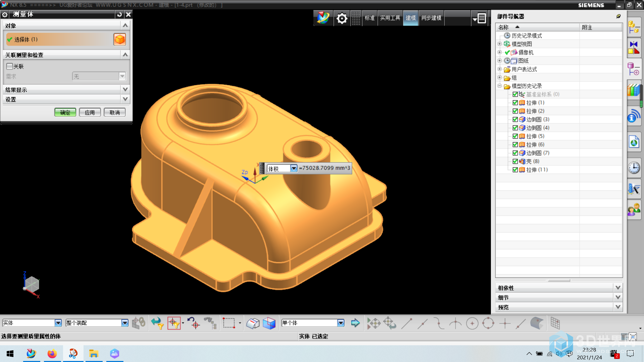Image resolution: width=644 pixels, height=362 pixels.
Task: Click the rectangle selection marquee icon
Action: 229,323
